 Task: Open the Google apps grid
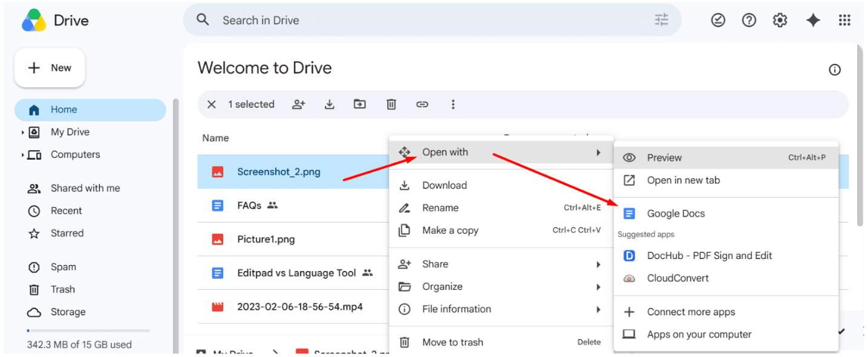click(x=844, y=21)
